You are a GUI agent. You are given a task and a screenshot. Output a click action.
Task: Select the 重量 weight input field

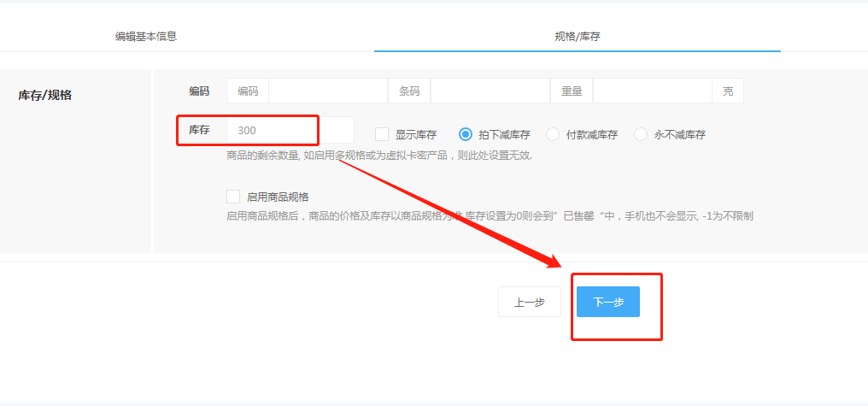pyautogui.click(x=652, y=91)
